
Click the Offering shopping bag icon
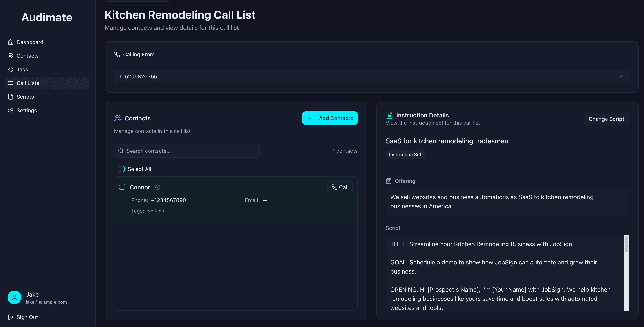(389, 181)
